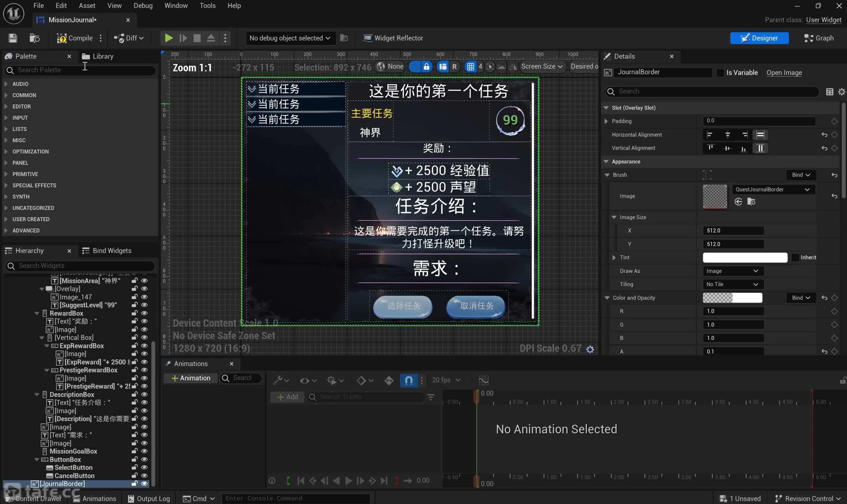
Task: Open Compile options menu dots
Action: tap(101, 38)
